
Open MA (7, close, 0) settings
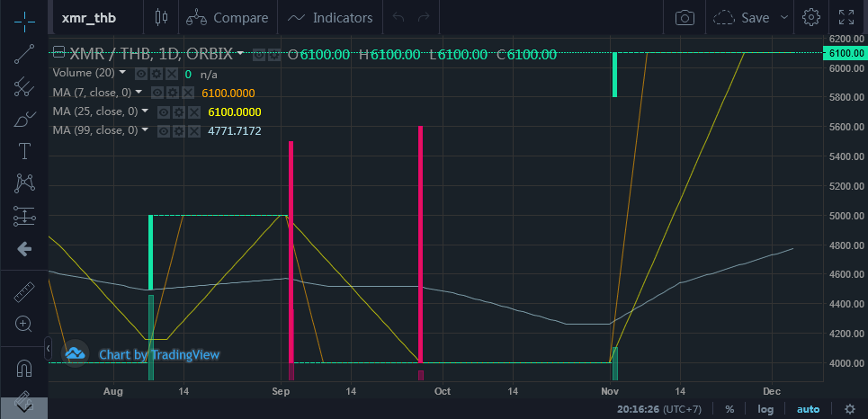pos(173,93)
